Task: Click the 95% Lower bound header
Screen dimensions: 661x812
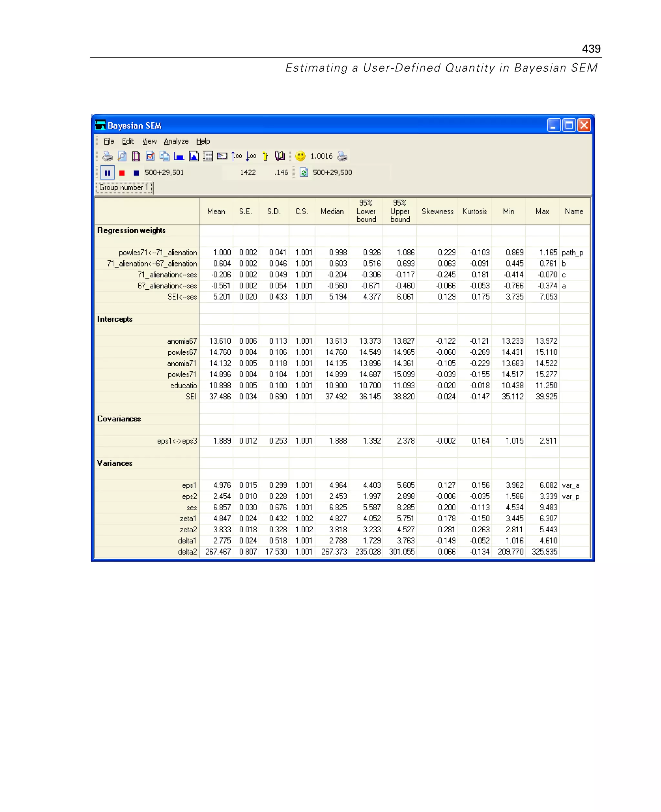Action: point(366,211)
